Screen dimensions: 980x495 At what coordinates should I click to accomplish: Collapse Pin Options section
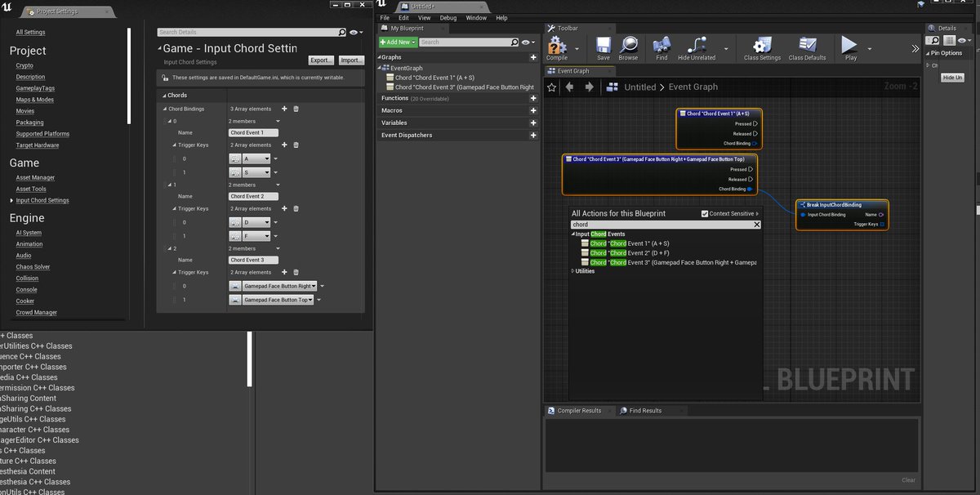927,53
